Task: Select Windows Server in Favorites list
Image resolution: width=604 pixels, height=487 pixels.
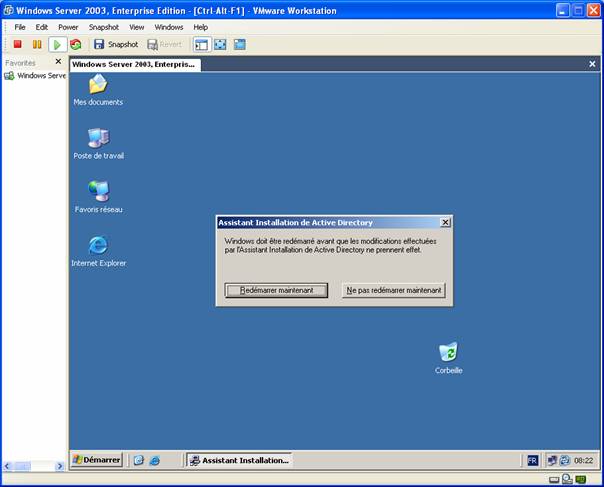Action: (35, 76)
